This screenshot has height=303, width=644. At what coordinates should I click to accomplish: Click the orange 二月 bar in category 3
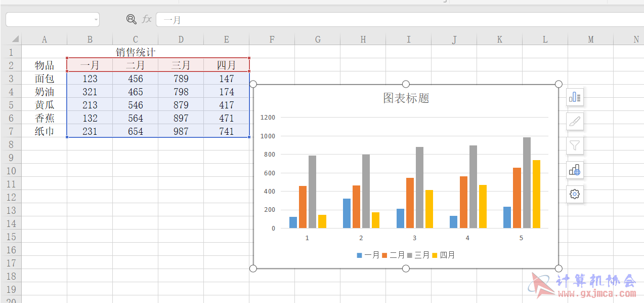point(410,203)
